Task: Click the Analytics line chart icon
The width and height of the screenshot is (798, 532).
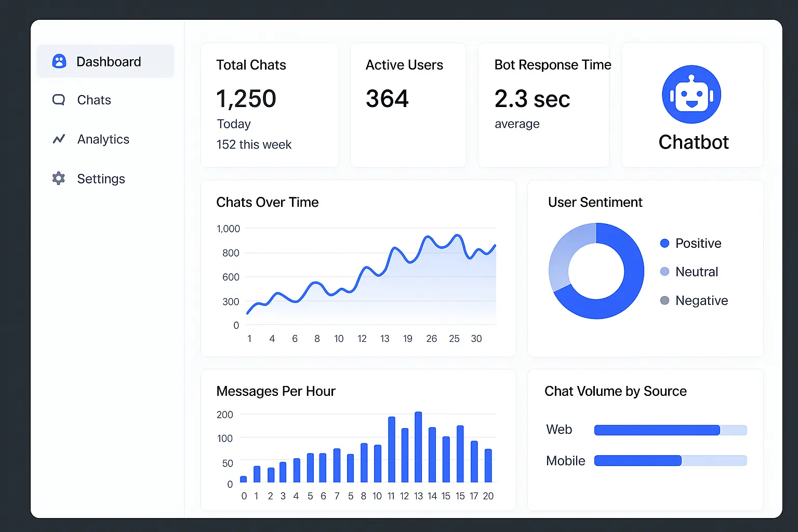Action: click(59, 139)
